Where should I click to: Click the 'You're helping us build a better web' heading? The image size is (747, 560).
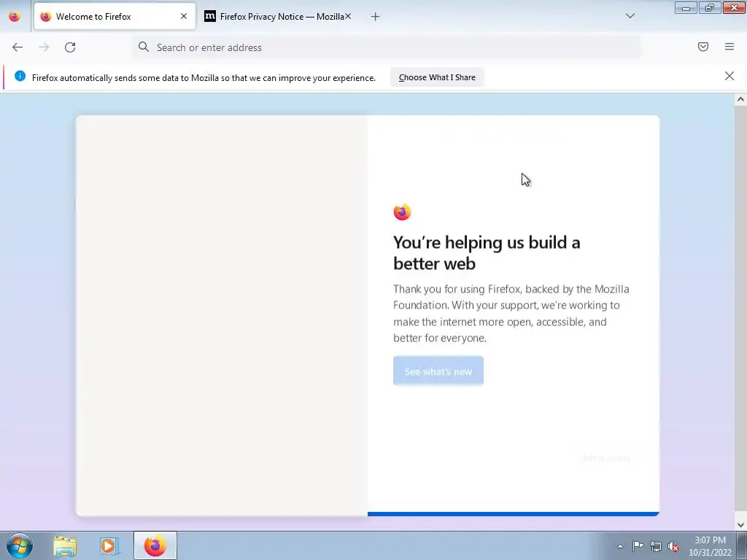(x=487, y=253)
